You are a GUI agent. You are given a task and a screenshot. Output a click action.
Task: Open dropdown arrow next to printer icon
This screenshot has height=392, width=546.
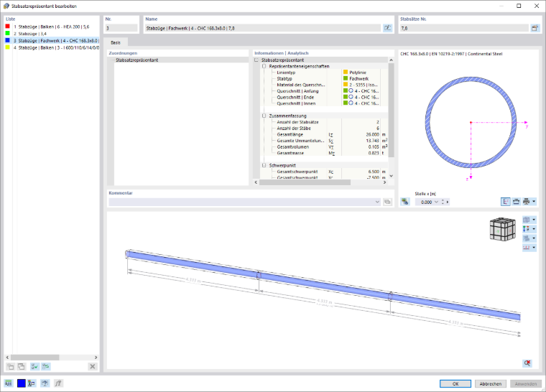click(x=534, y=202)
